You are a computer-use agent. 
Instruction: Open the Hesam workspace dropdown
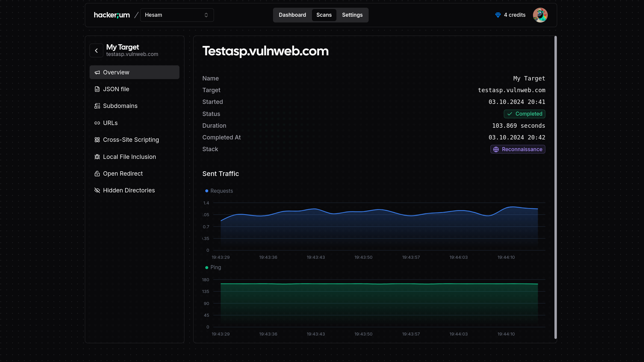177,15
